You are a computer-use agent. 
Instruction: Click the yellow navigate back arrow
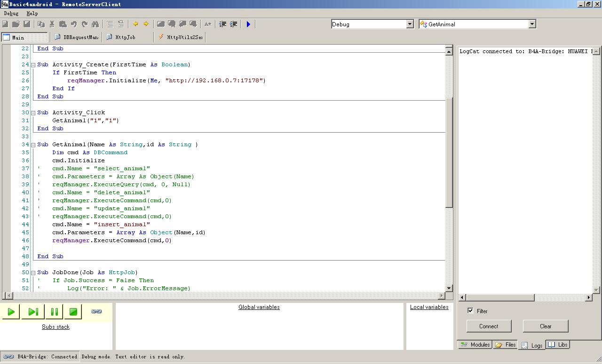(135, 24)
